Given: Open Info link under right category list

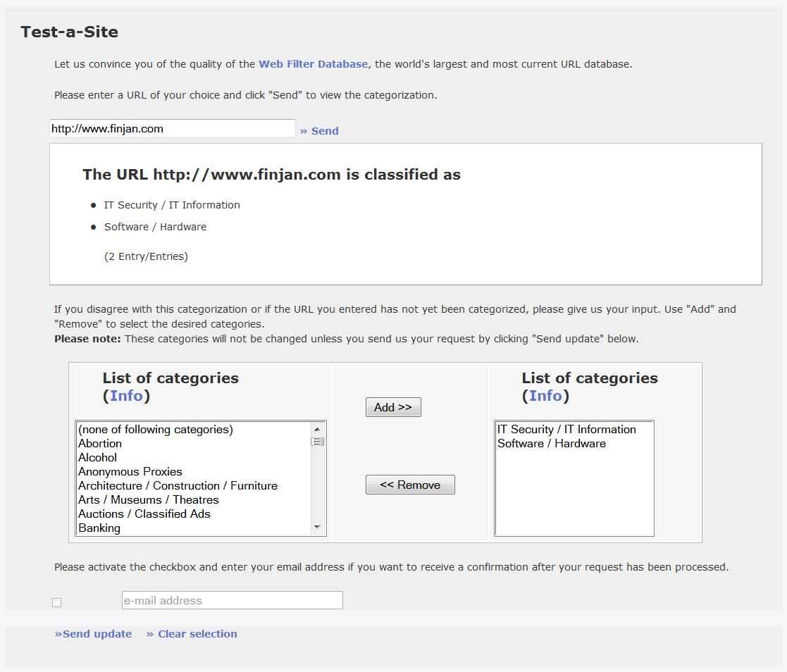Looking at the screenshot, I should (545, 396).
